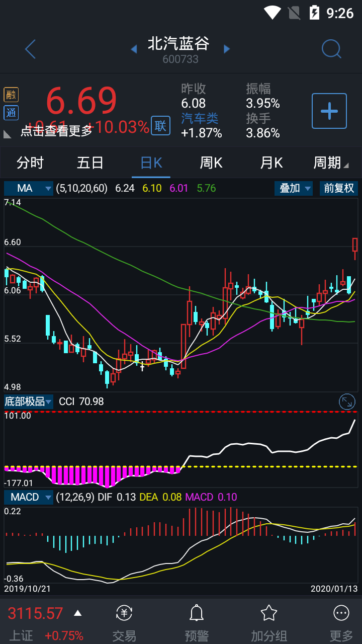Open 交易 trade icon in bottom bar
The height and width of the screenshot is (644, 362).
click(124, 613)
